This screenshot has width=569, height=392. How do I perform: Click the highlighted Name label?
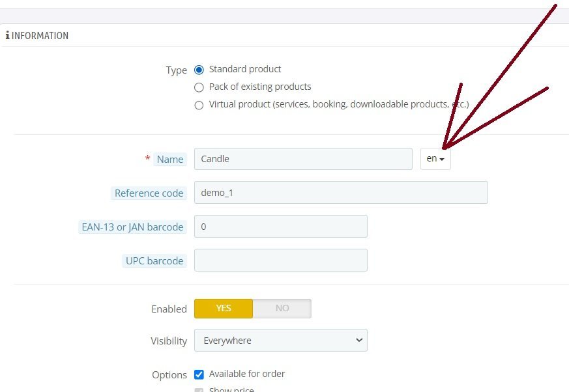pos(170,160)
